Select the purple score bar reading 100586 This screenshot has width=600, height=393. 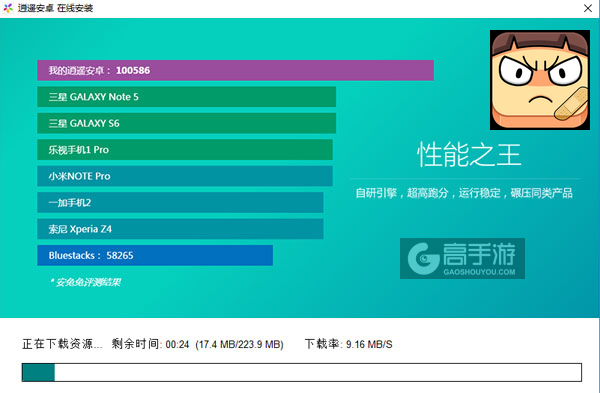click(x=235, y=70)
